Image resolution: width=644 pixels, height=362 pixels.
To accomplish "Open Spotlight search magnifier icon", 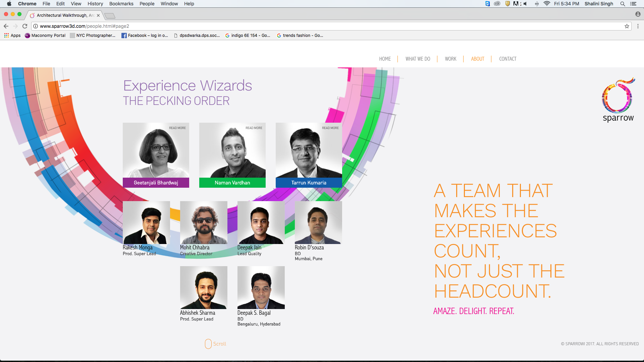I will pos(623,4).
